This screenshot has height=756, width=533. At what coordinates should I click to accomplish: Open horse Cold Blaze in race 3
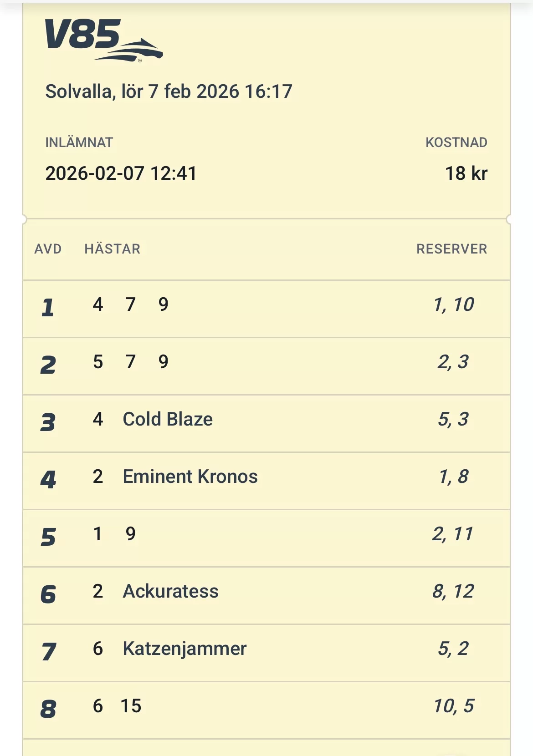pos(168,419)
